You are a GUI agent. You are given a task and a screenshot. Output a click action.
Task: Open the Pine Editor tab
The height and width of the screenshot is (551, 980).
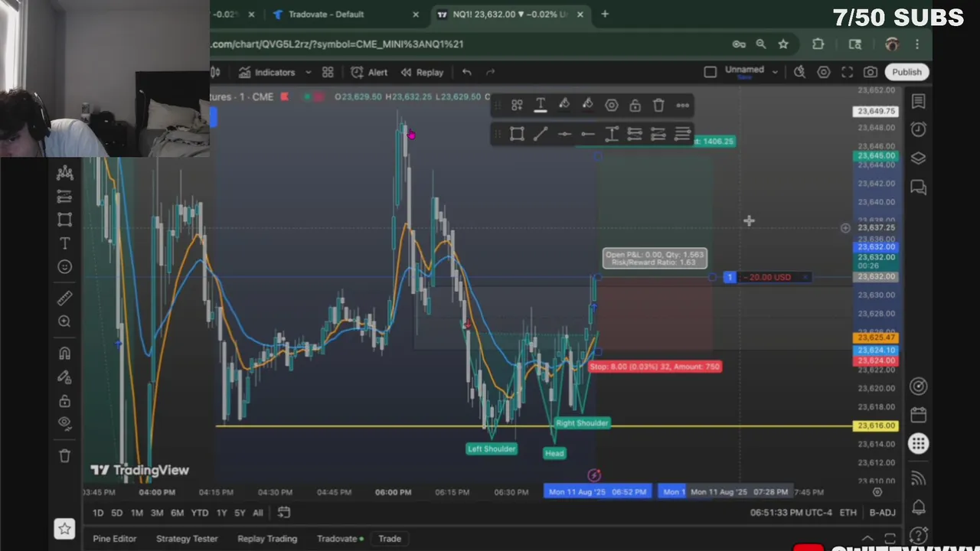click(114, 539)
